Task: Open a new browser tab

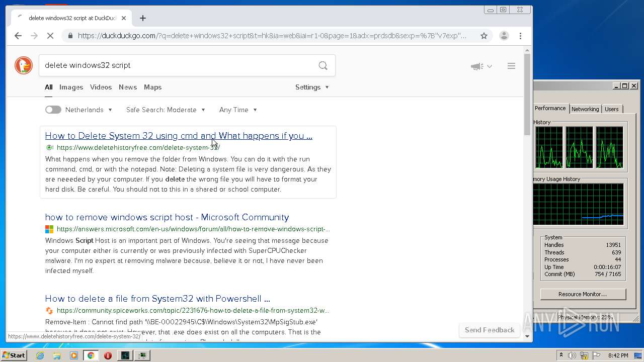Action: click(x=143, y=18)
